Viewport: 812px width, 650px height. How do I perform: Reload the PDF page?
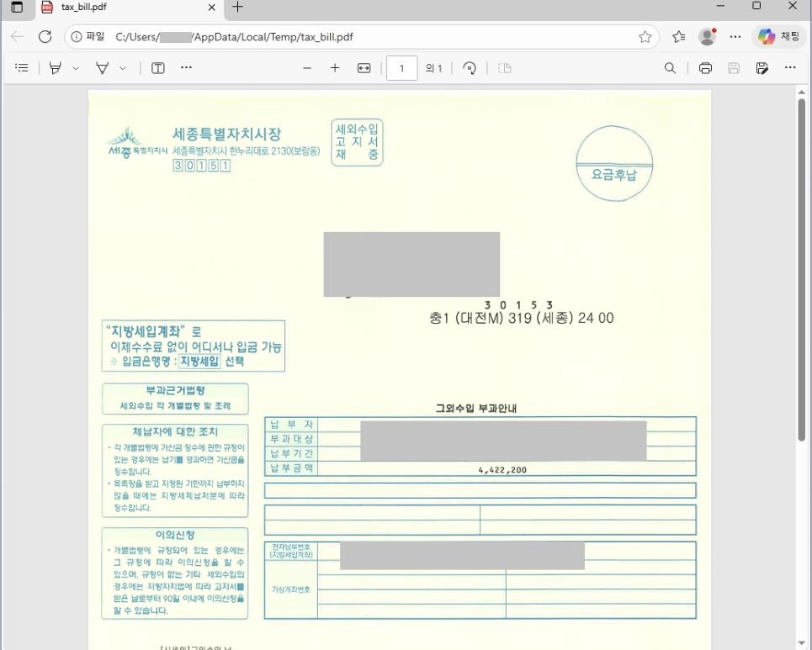[x=45, y=37]
